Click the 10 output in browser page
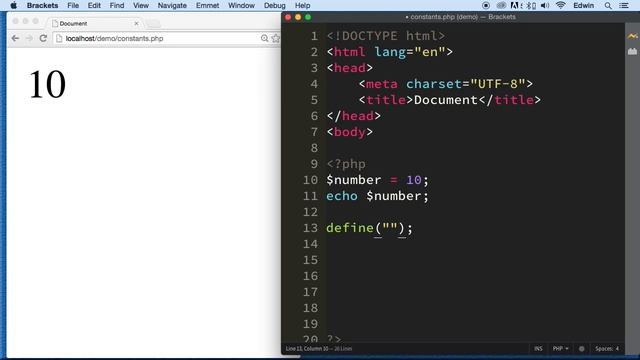 47,84
